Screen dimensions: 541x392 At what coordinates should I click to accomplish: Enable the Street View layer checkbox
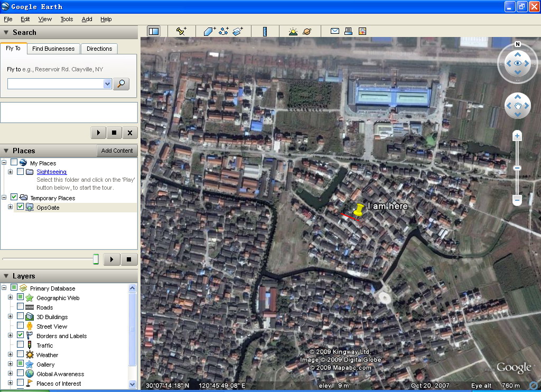(21, 325)
